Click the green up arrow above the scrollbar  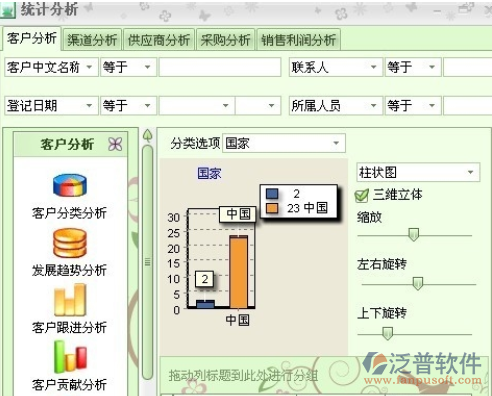pyautogui.click(x=147, y=135)
